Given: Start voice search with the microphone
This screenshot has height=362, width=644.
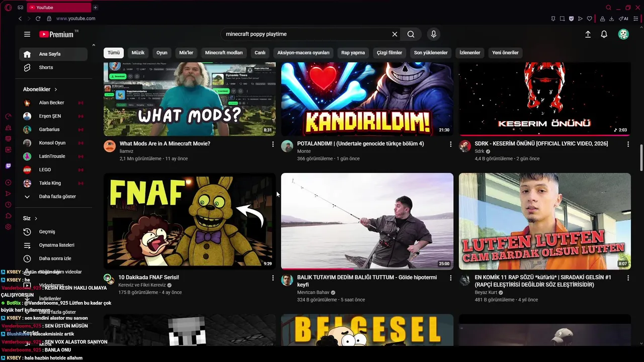Looking at the screenshot, I should point(434,34).
